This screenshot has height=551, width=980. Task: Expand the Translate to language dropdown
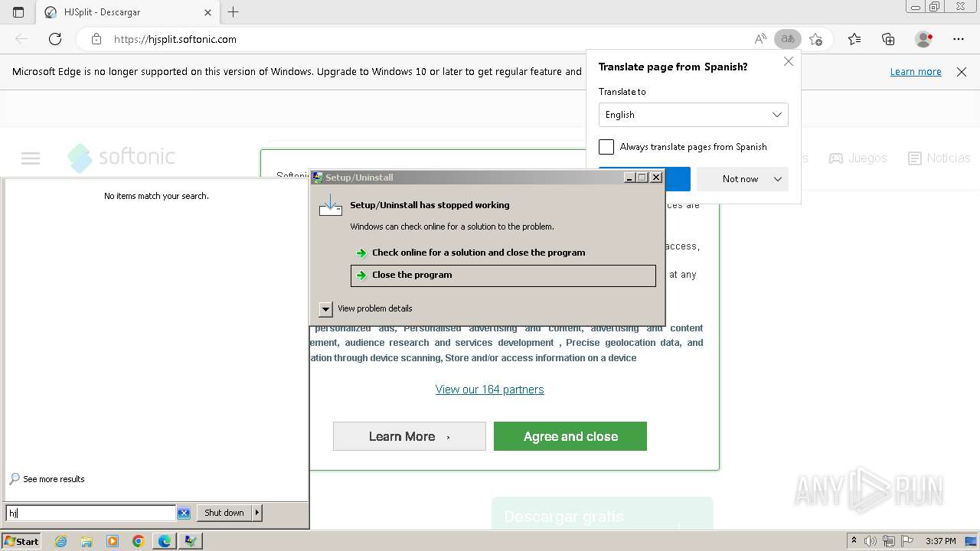[x=694, y=115]
